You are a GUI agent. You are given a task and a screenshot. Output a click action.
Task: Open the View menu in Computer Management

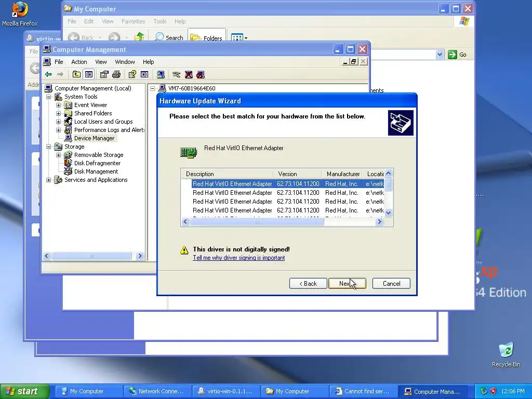[x=101, y=62]
